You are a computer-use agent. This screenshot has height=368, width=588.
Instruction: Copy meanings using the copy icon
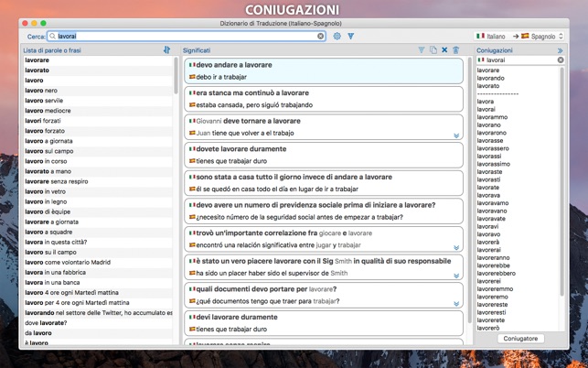tap(433, 50)
